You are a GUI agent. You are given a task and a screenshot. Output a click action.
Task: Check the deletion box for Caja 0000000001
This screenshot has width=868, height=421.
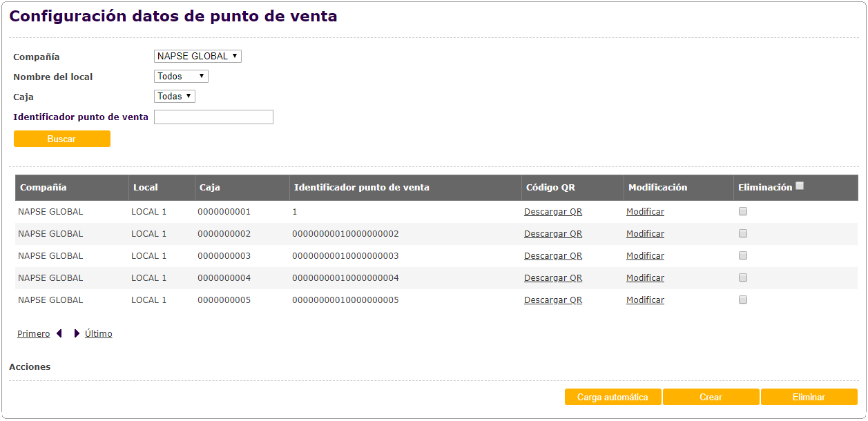pos(743,212)
